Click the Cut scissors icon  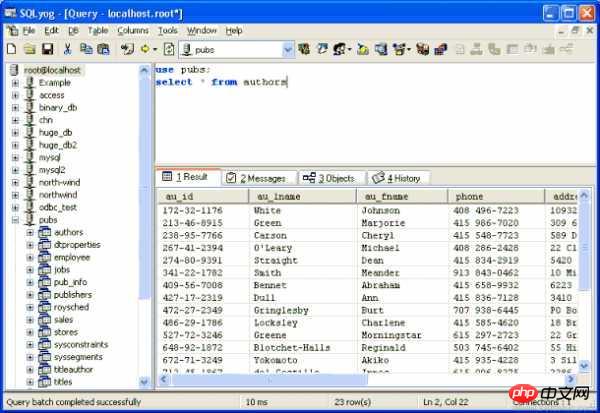(x=68, y=48)
